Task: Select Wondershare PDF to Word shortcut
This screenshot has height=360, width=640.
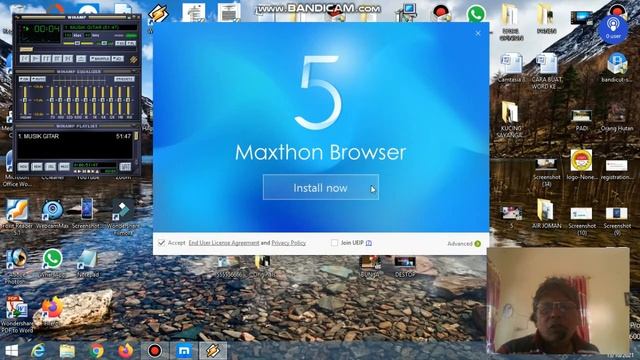Action: coord(17,314)
